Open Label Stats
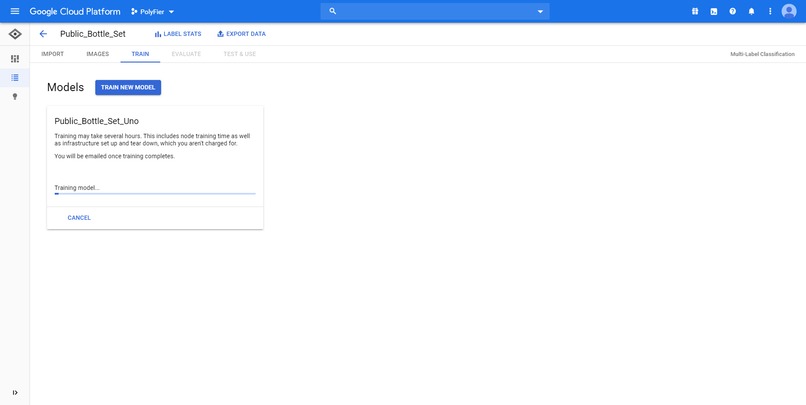 [178, 34]
